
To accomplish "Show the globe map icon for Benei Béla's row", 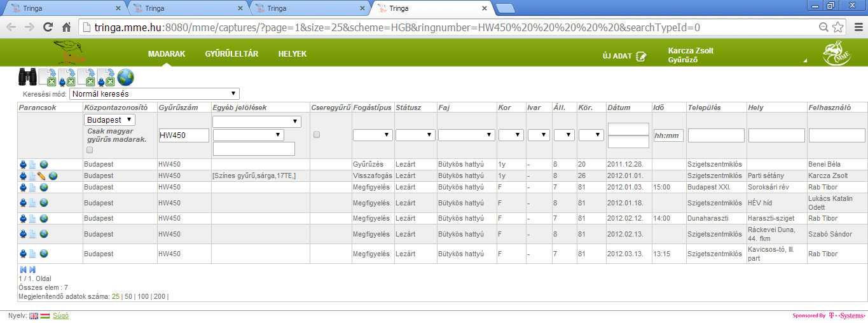I will 44,164.
